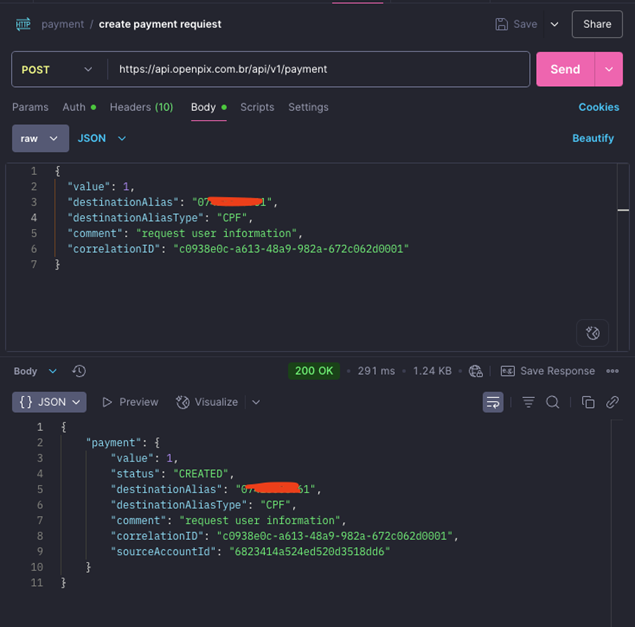
Task: Click the network globe icon in response bar
Action: [476, 371]
